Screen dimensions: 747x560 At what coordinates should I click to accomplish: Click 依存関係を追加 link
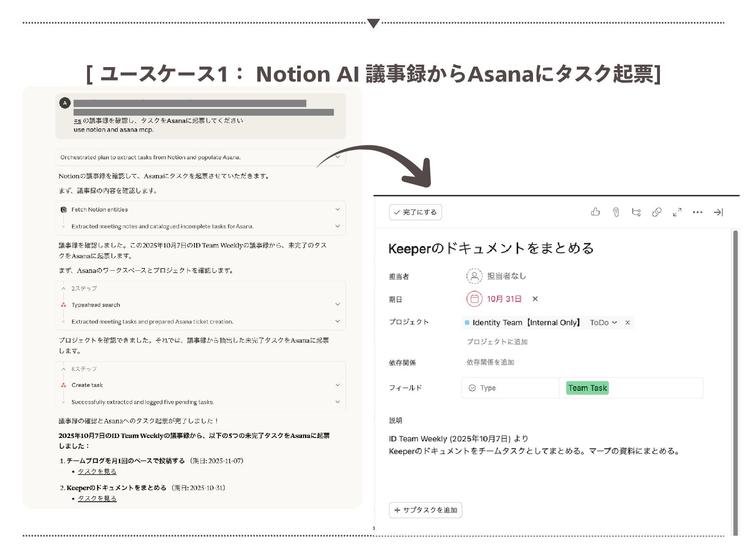click(x=490, y=362)
